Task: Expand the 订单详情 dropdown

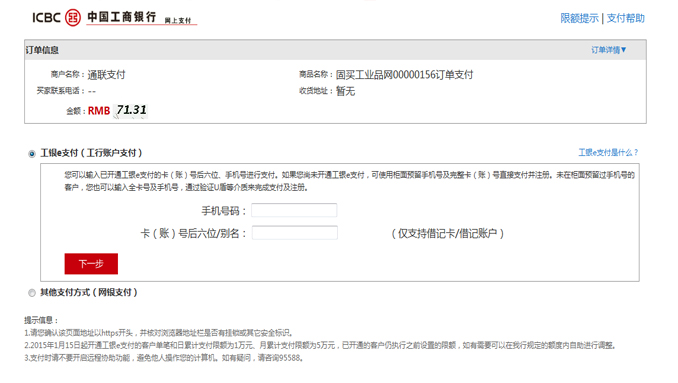Action: point(609,50)
